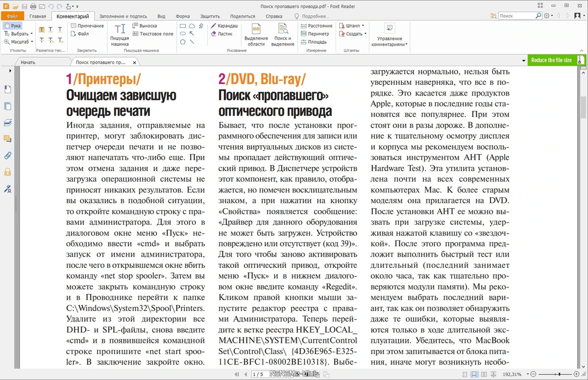
Task: Zoom out with the minus button
Action: click(x=534, y=374)
